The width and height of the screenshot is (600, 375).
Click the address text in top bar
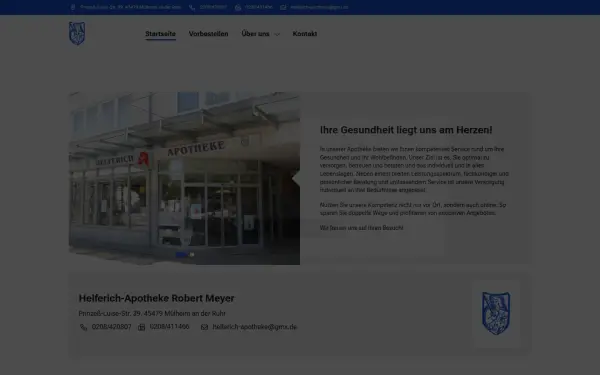click(x=130, y=7)
